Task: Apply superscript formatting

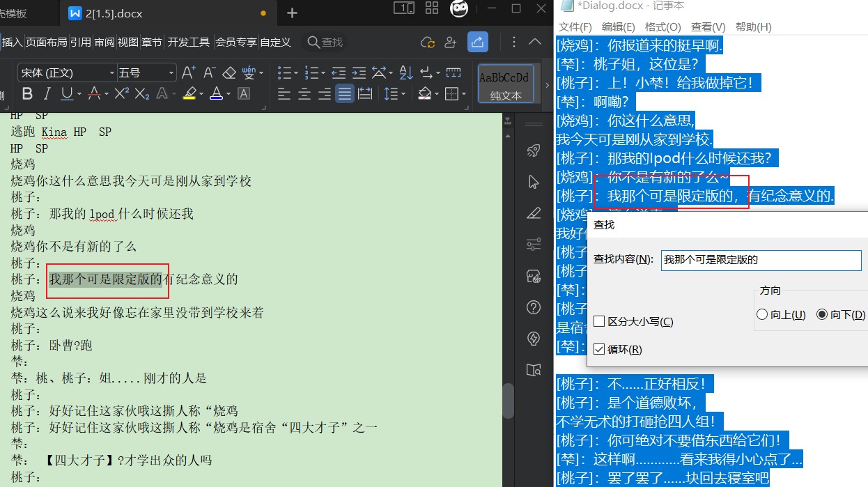Action: 121,93
